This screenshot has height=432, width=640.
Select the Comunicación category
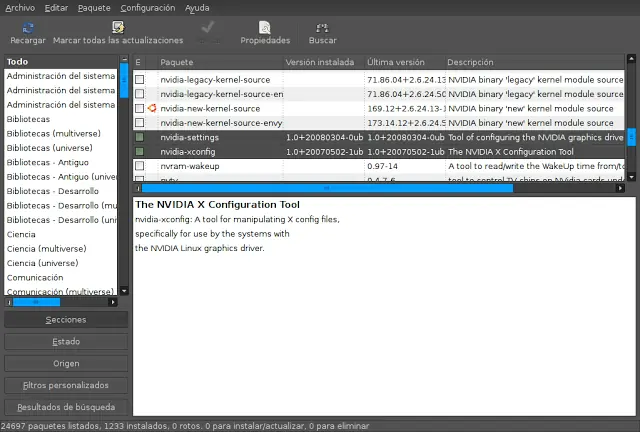pyautogui.click(x=61, y=278)
